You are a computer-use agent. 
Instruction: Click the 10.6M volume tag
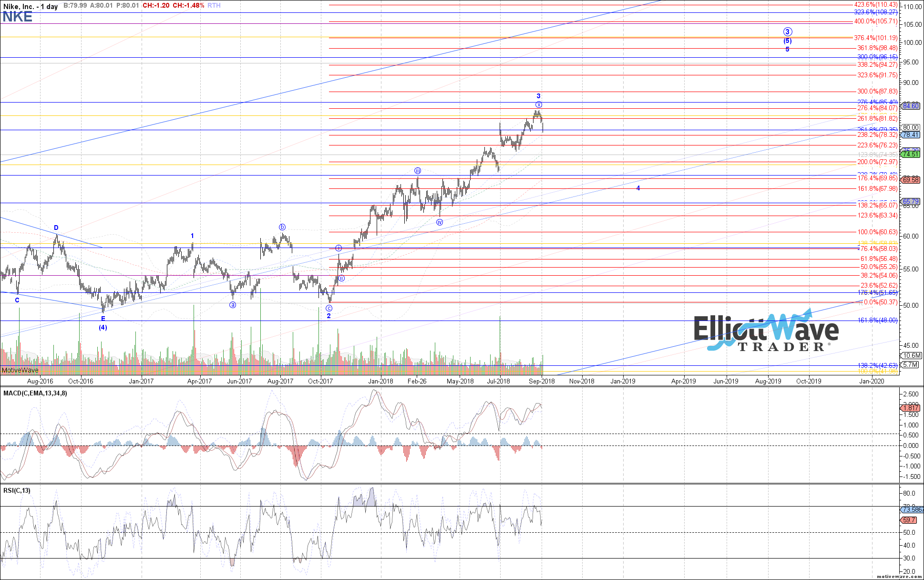tap(912, 355)
